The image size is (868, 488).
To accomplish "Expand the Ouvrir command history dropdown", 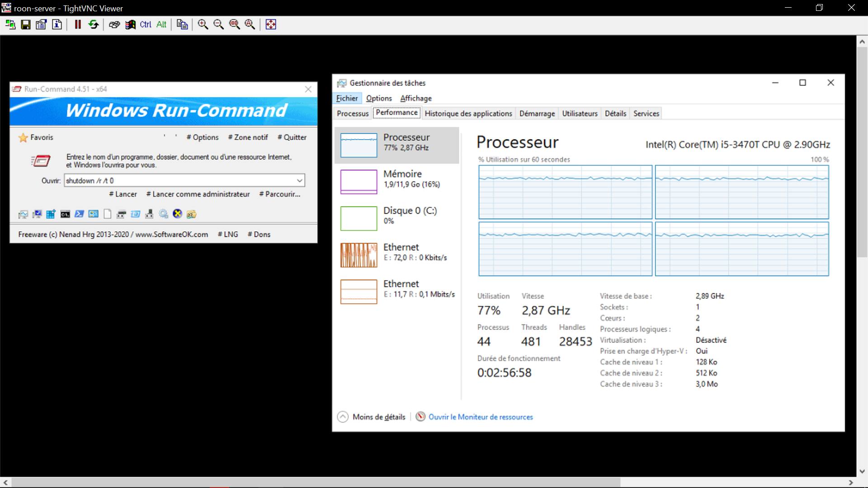I will coord(299,180).
